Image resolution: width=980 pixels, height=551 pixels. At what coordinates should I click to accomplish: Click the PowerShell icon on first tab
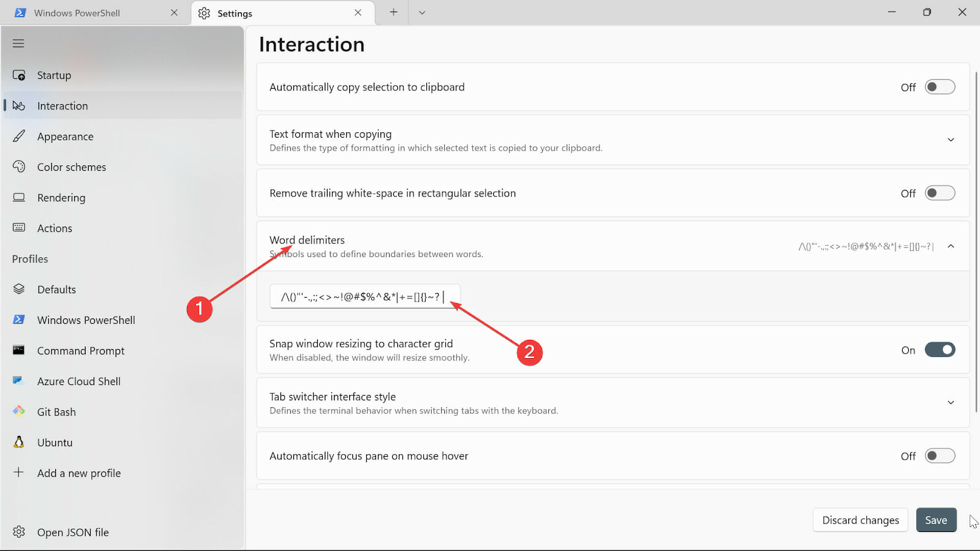(x=20, y=13)
